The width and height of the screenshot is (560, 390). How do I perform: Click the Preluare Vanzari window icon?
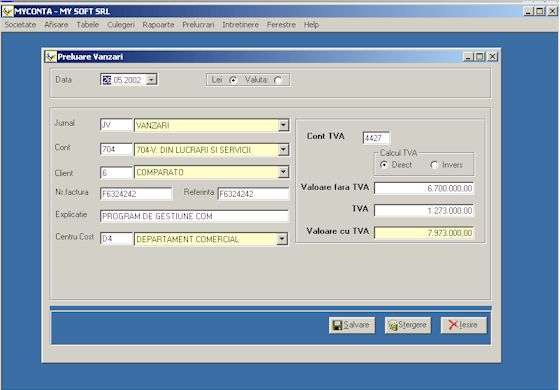coord(51,56)
